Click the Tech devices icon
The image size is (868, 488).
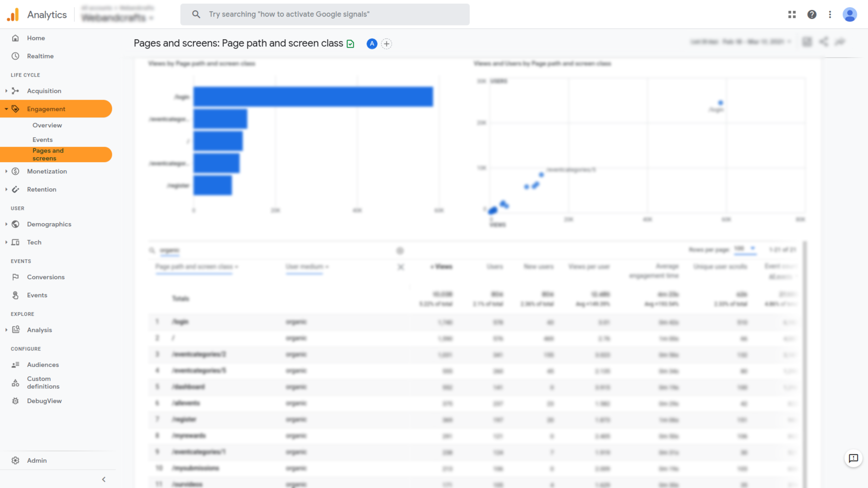15,242
